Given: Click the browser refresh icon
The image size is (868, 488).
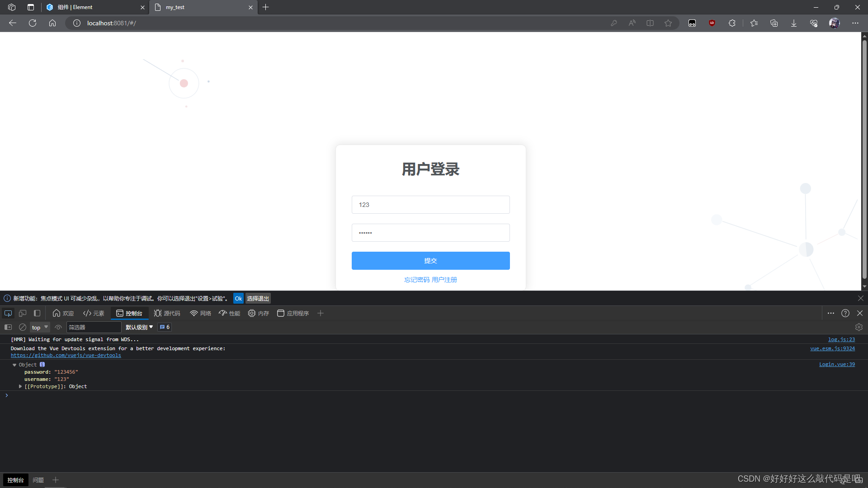Looking at the screenshot, I should tap(33, 23).
